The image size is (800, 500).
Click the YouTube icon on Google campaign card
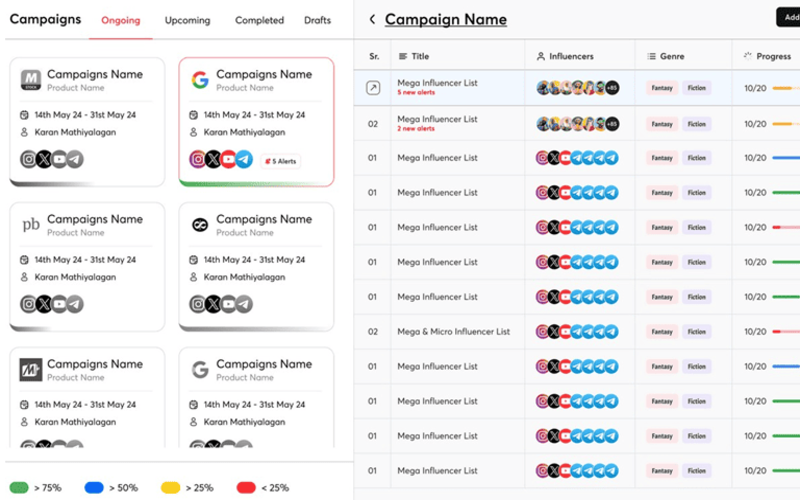pyautogui.click(x=229, y=160)
